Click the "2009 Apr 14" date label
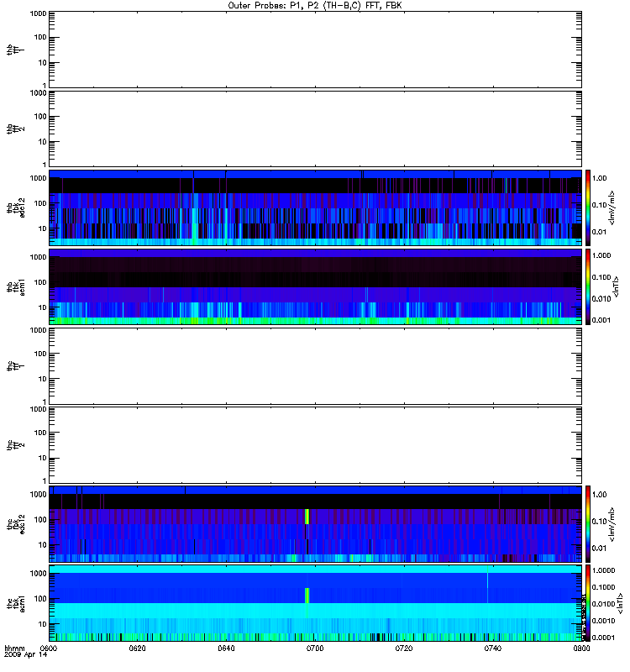This screenshot has width=630, height=672. (x=26, y=655)
